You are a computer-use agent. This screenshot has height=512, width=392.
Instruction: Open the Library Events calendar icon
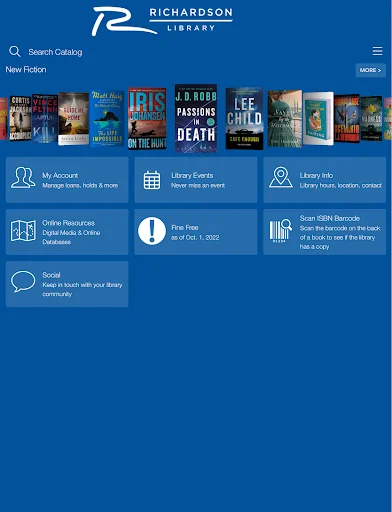point(152,180)
